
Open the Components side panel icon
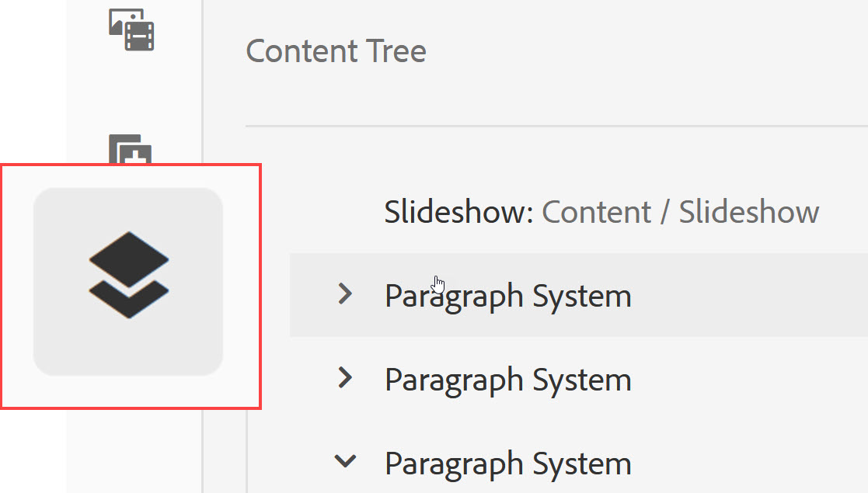coord(130,149)
